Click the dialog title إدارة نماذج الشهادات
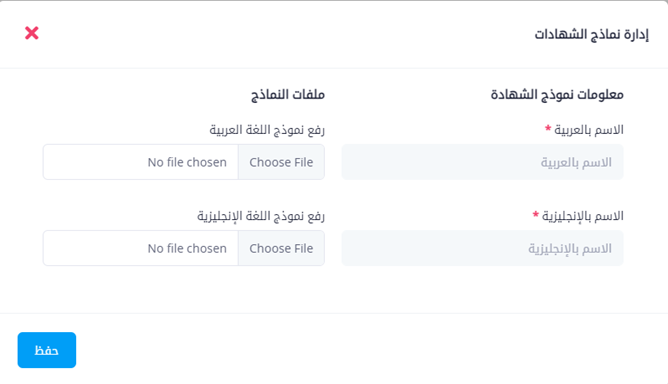This screenshot has width=668, height=384. [592, 34]
